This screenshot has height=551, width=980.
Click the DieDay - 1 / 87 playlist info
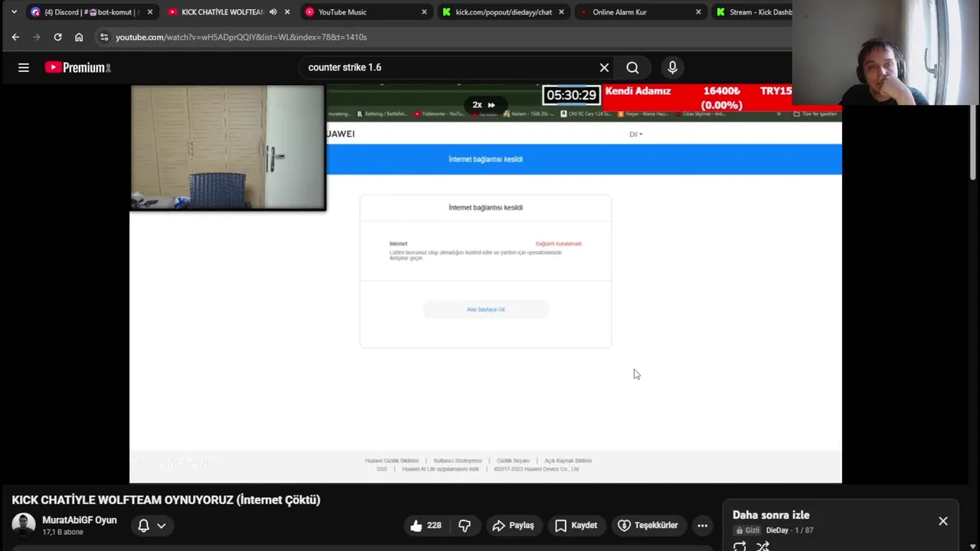789,530
